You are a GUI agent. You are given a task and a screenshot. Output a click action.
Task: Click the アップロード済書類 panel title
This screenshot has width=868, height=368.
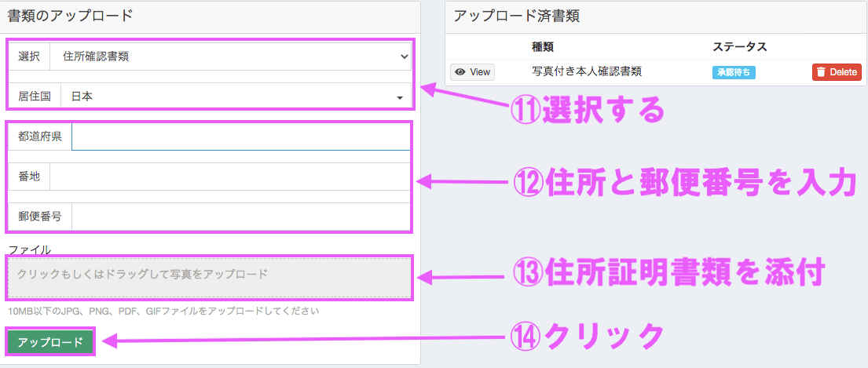517,16
